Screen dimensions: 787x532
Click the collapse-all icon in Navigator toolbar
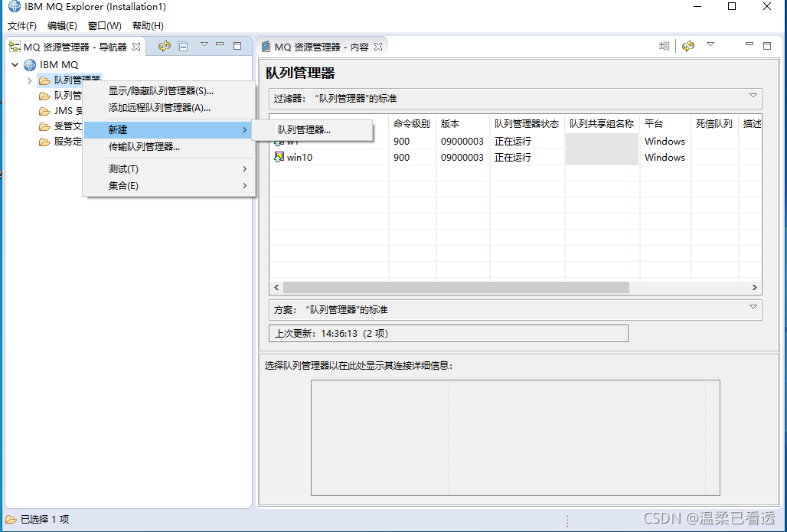183,47
